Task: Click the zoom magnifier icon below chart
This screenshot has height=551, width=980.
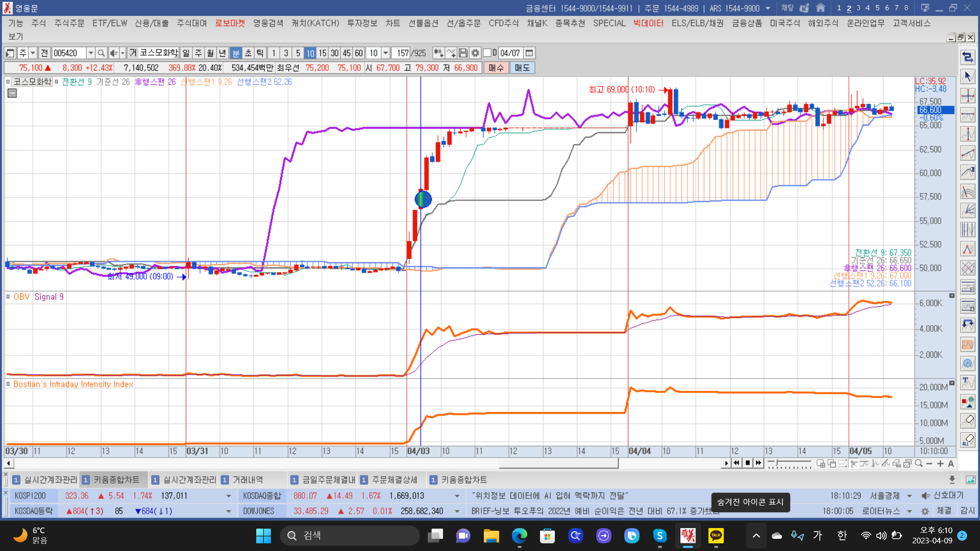Action: tap(919, 463)
